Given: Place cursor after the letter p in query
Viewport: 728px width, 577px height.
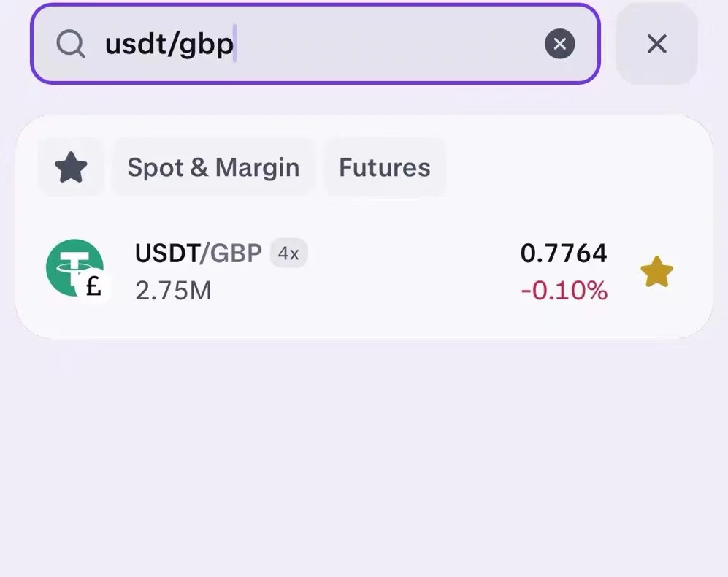Looking at the screenshot, I should pos(234,44).
